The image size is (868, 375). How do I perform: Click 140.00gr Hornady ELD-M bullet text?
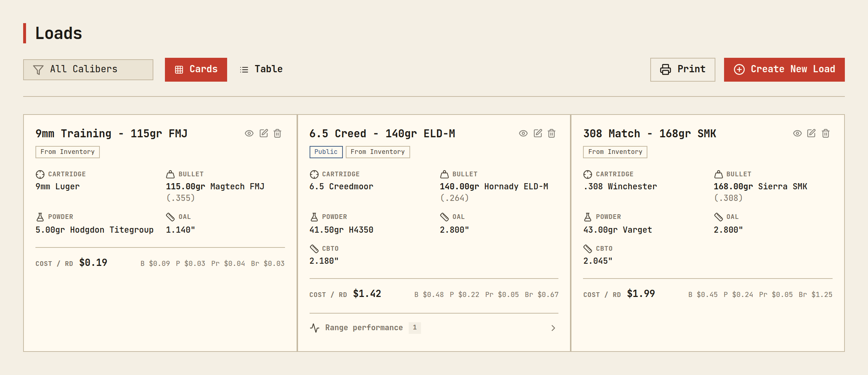[x=494, y=187]
